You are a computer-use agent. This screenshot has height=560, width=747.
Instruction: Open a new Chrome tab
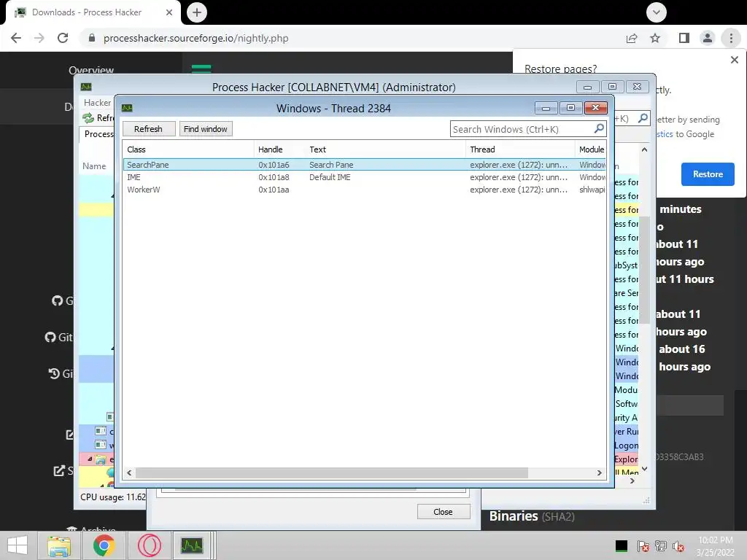[197, 12]
